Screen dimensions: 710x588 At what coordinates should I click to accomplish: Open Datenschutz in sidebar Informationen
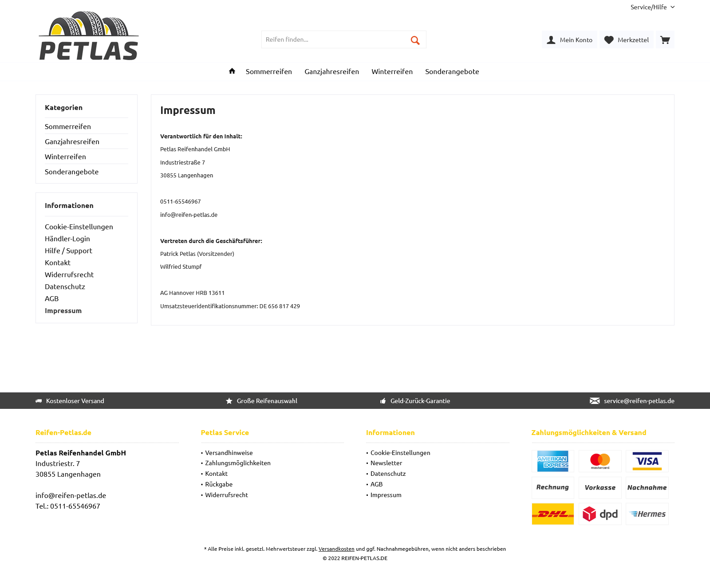65,286
